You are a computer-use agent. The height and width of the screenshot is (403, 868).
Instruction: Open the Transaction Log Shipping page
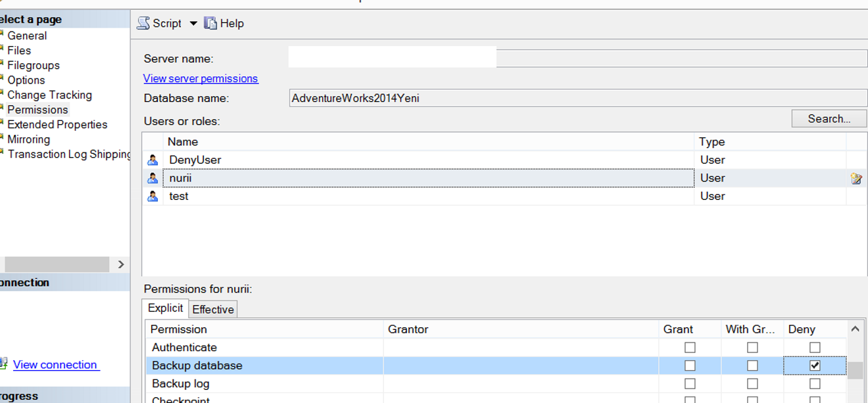pos(69,154)
